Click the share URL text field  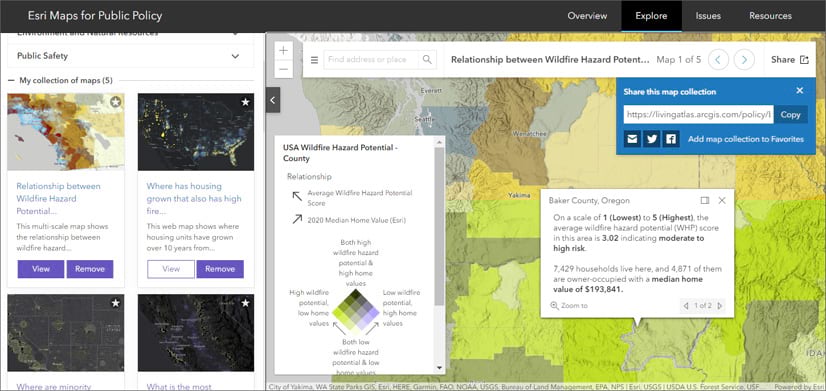click(699, 114)
